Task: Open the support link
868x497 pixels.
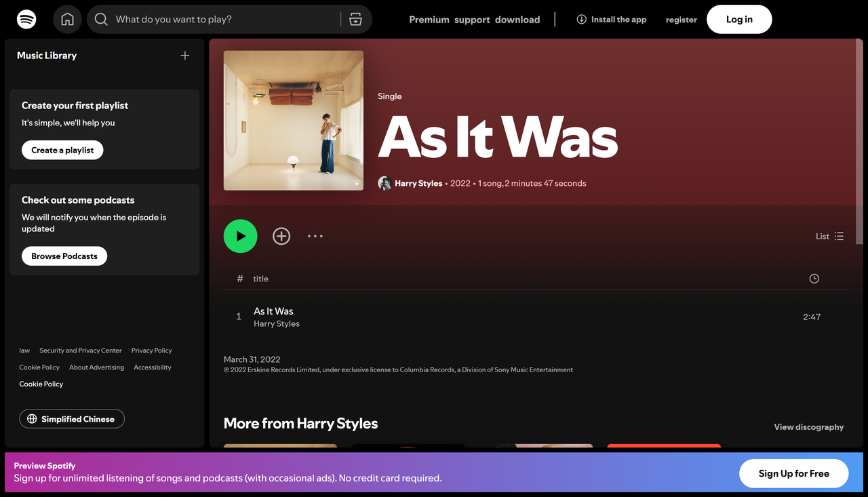Action: [x=472, y=20]
